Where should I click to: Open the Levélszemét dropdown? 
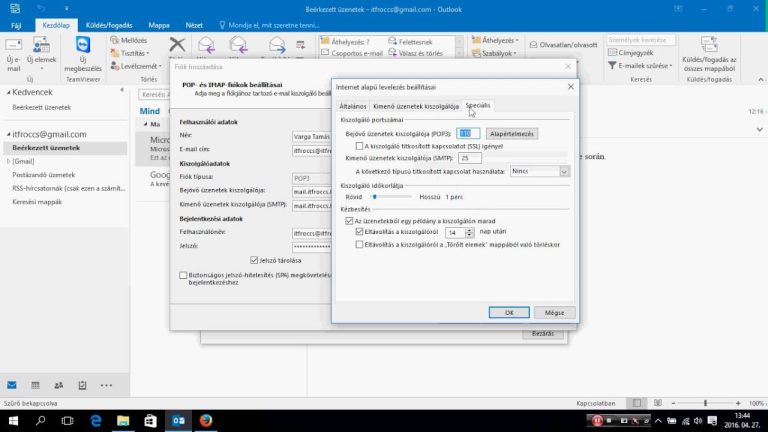136,66
